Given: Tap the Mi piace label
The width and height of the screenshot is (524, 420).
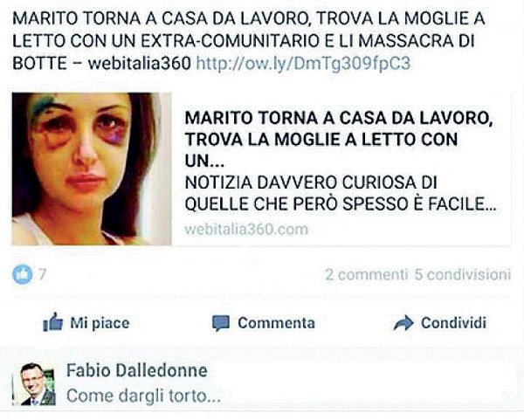Looking at the screenshot, I should pyautogui.click(x=100, y=323).
